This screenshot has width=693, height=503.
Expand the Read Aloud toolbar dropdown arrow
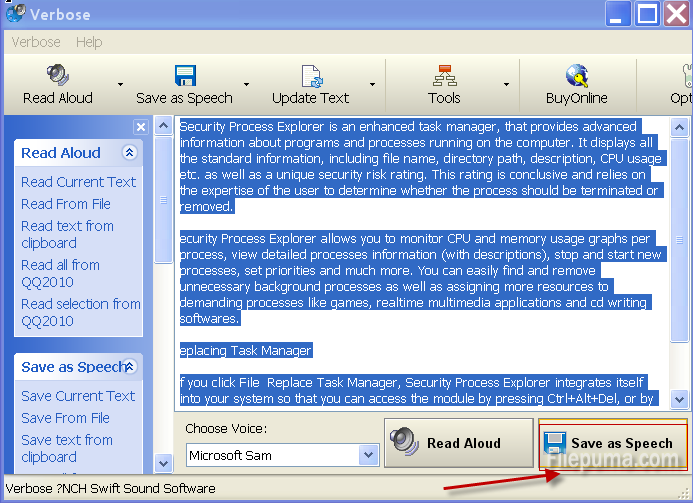pos(120,85)
